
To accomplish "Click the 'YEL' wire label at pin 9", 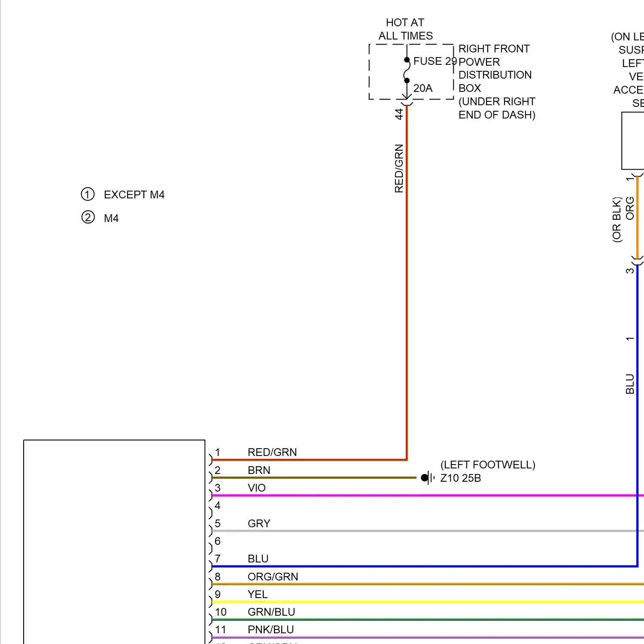I will (258, 595).
